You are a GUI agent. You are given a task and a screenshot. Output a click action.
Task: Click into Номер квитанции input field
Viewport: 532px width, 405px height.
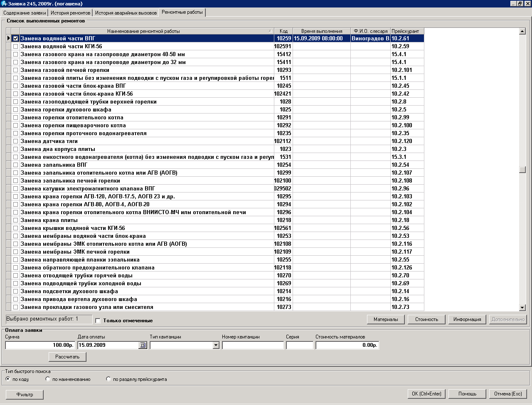(253, 345)
